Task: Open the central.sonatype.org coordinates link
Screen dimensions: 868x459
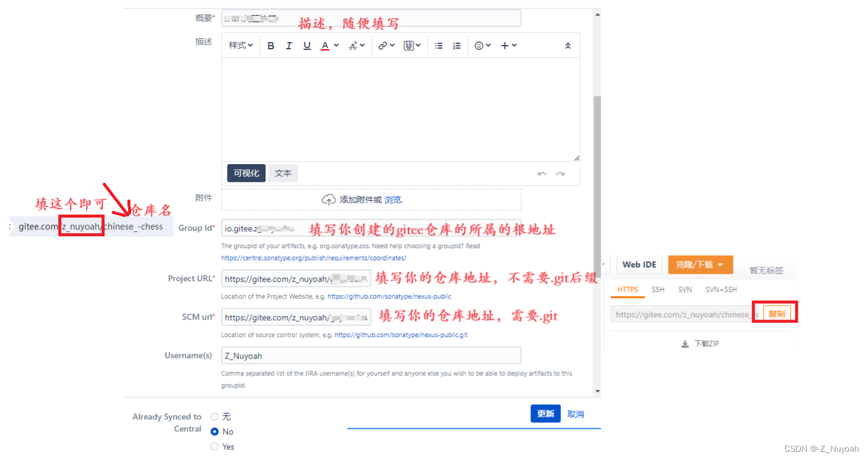Action: 314,258
